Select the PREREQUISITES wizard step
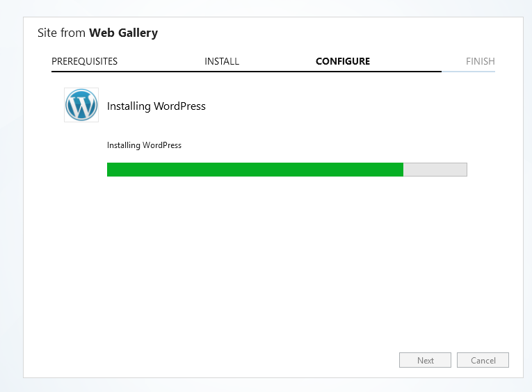The width and height of the screenshot is (532, 392). coord(84,61)
